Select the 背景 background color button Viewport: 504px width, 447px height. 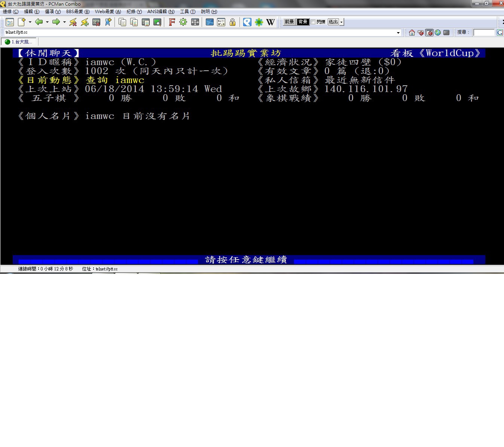coord(303,22)
